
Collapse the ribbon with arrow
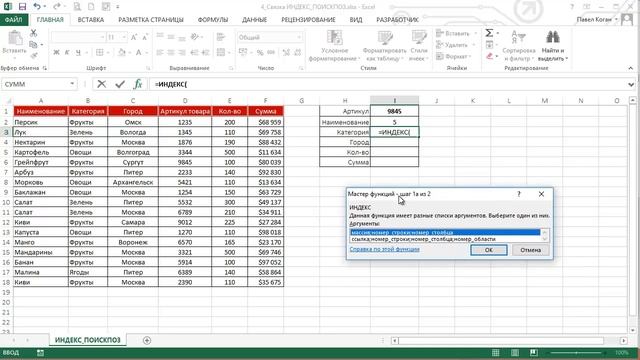tap(631, 68)
